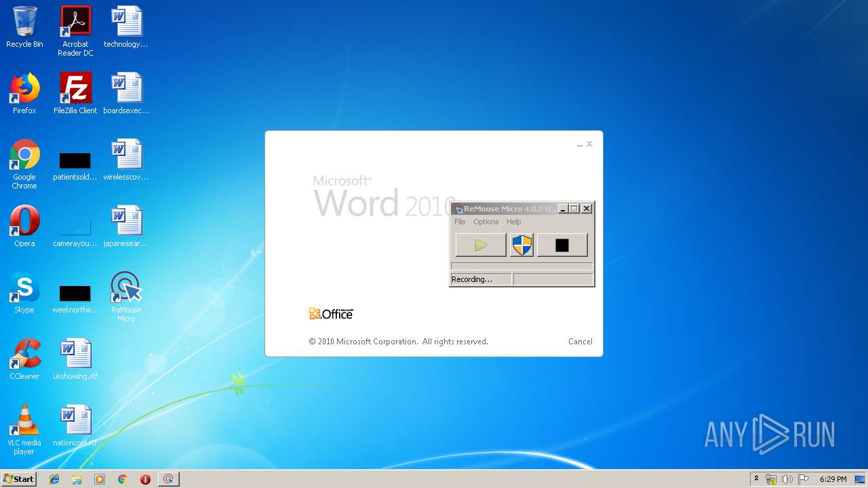Open the ReMouse Micro desktop shortcut
The image size is (868, 488).
pos(126,297)
